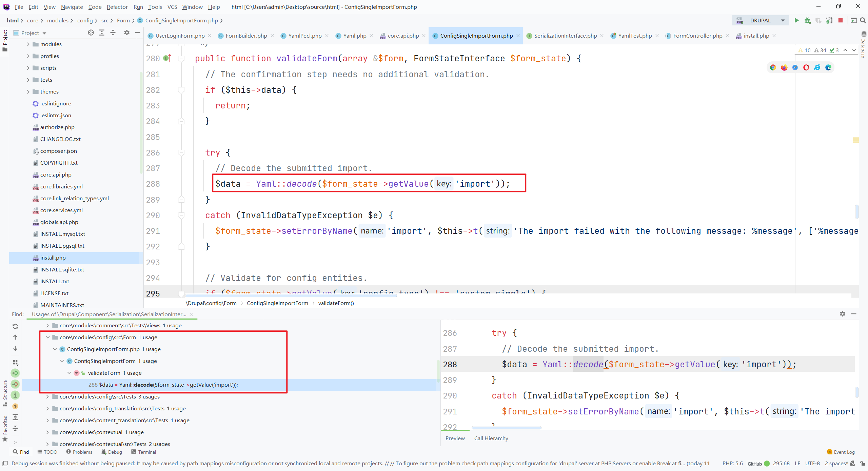Open the file in Opera browser
The height and width of the screenshot is (471, 868).
click(806, 67)
